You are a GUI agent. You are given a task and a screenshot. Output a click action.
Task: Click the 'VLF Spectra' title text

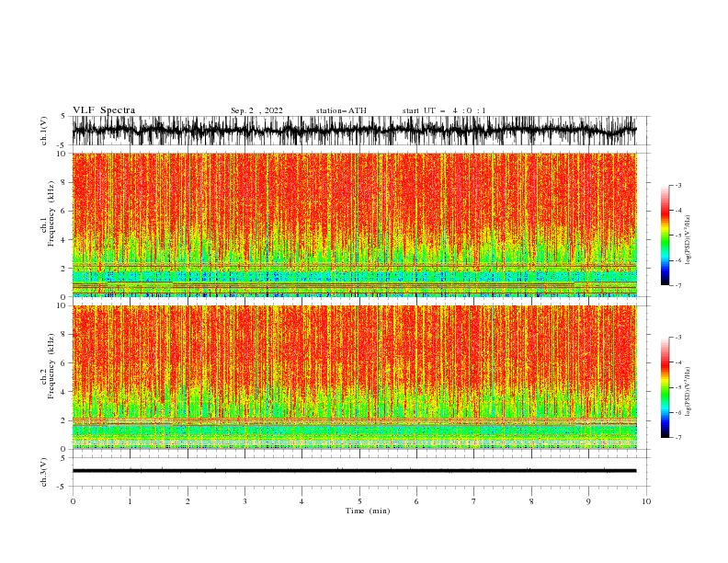[104, 110]
